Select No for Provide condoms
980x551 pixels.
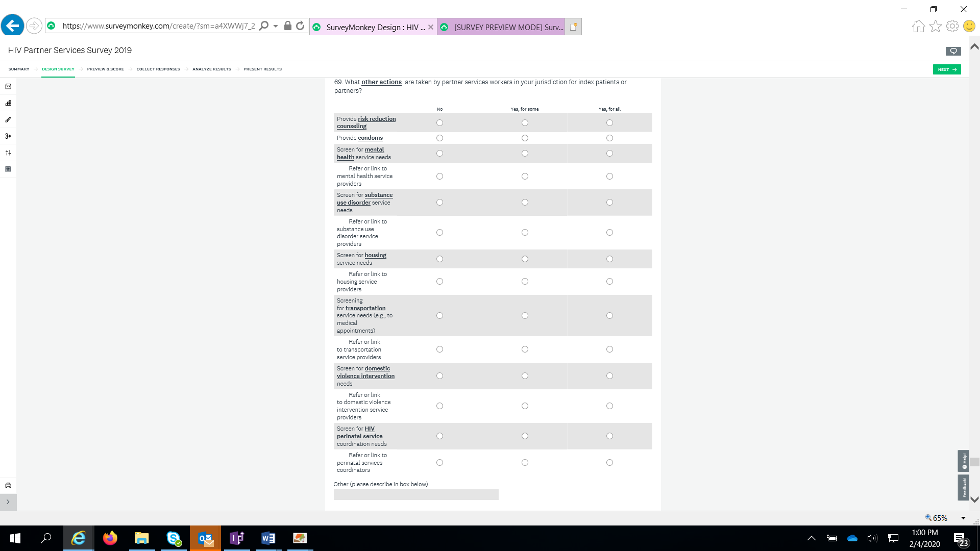439,138
